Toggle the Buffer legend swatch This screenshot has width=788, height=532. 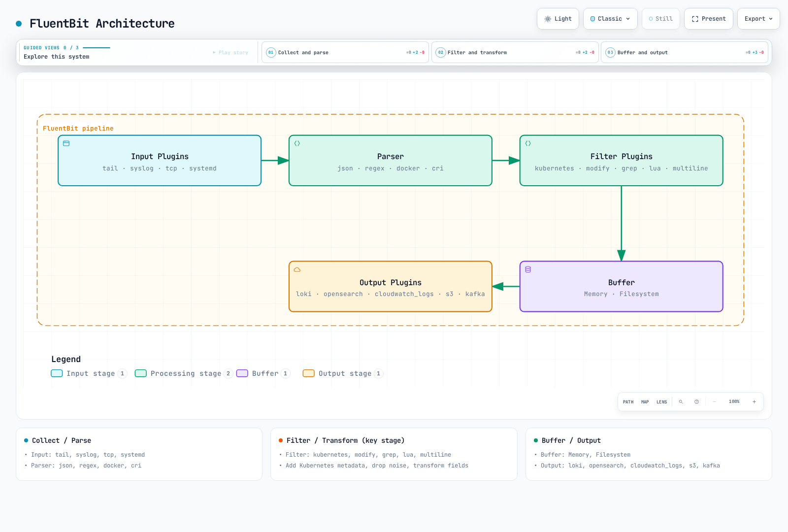point(242,373)
